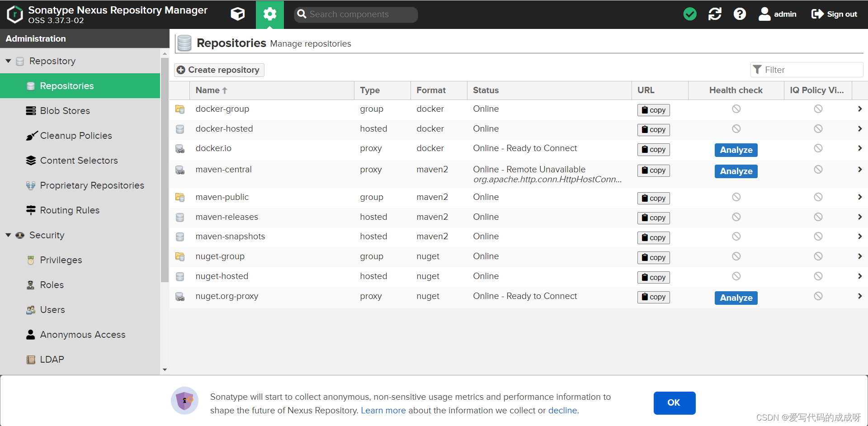Open the Learn more link

(383, 410)
